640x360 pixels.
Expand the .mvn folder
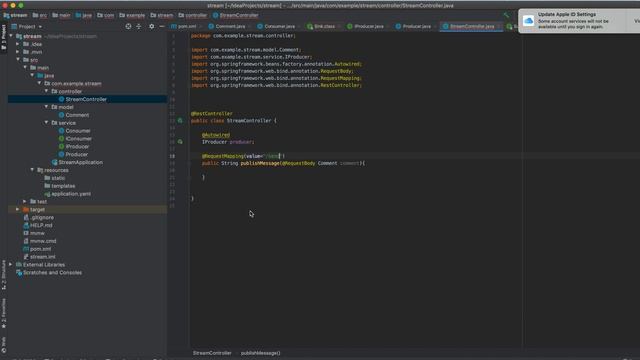[18, 52]
